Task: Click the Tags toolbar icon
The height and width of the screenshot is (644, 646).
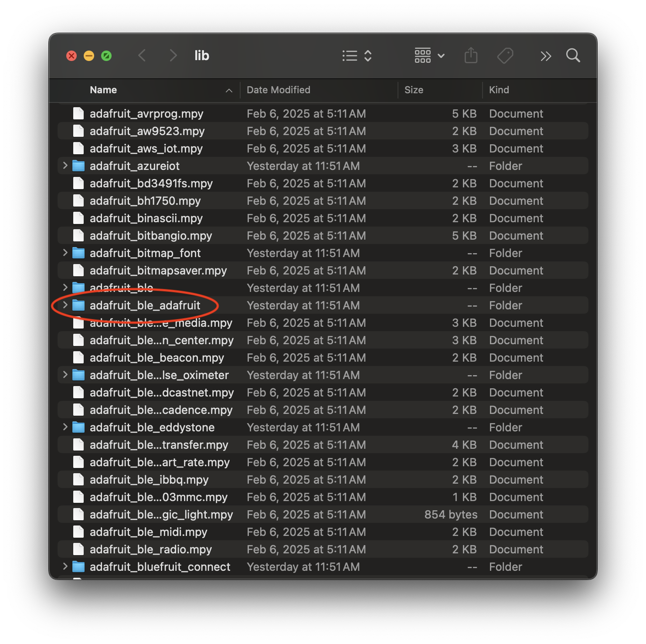Action: tap(505, 56)
